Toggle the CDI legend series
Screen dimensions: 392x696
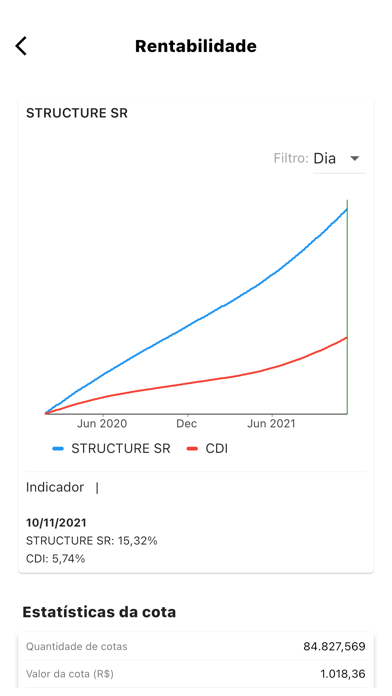pyautogui.click(x=207, y=448)
